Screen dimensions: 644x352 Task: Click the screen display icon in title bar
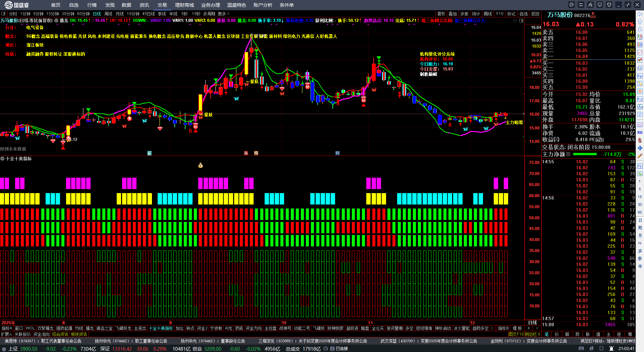[x=600, y=5]
